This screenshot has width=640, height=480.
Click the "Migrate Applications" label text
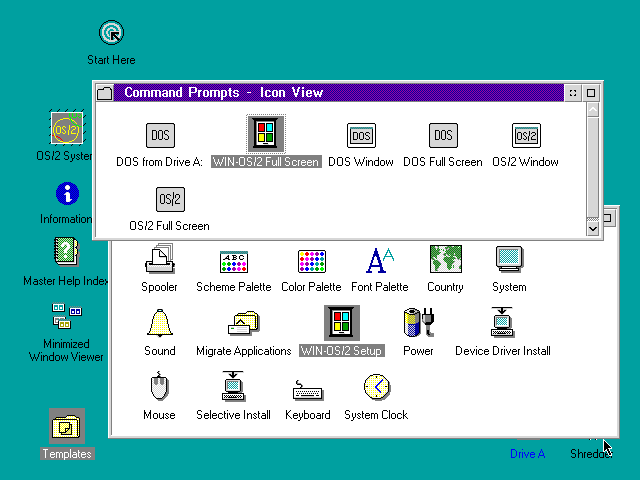(244, 351)
